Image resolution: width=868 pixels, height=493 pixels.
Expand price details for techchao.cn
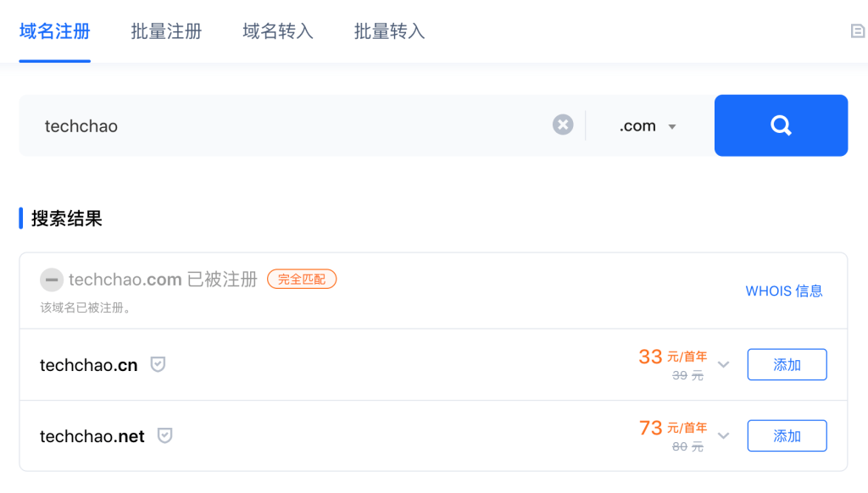(x=724, y=364)
